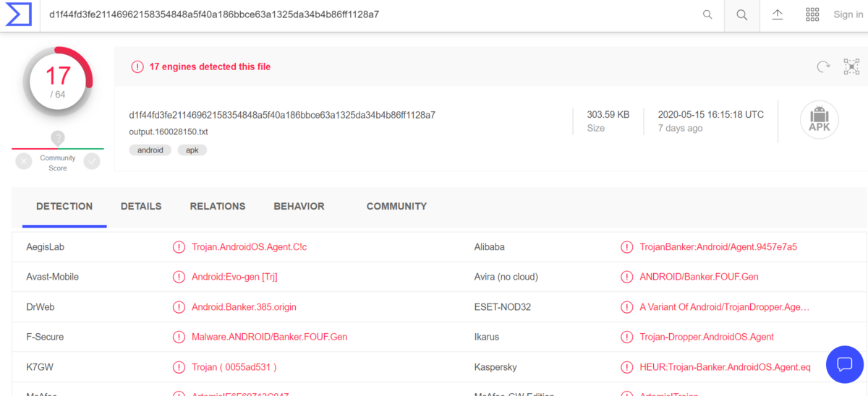
Task: Click the ESET-NOD32 detection warning icon
Action: click(627, 307)
